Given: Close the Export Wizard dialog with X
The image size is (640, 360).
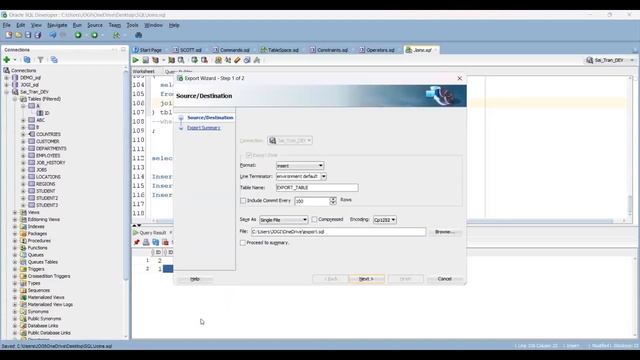Looking at the screenshot, I should (x=460, y=78).
